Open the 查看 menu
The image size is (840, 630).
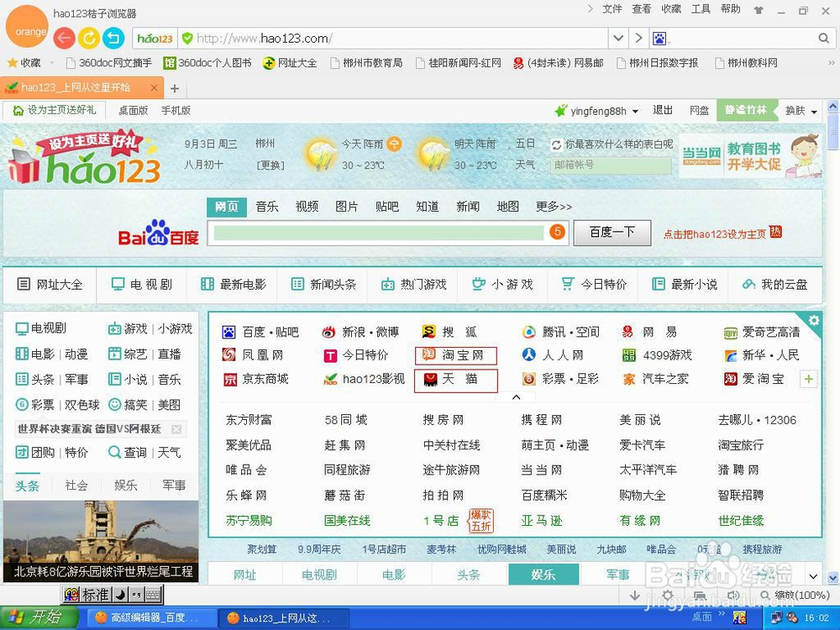point(640,9)
